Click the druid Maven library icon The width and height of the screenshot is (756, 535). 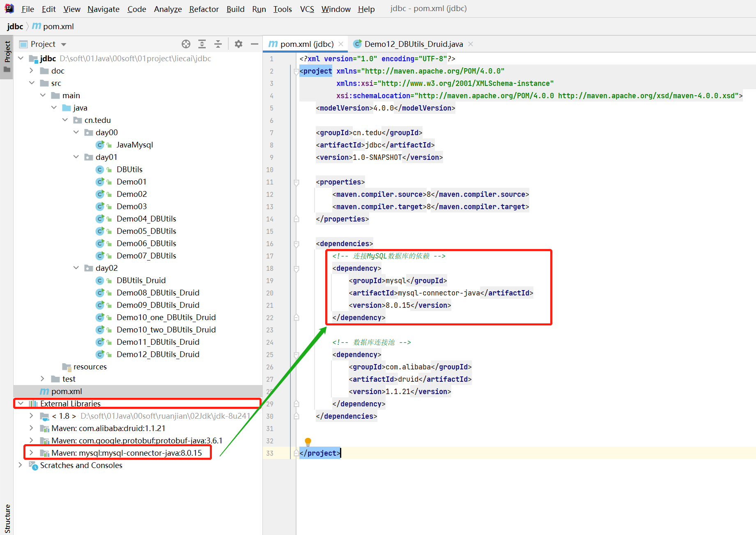coord(44,428)
